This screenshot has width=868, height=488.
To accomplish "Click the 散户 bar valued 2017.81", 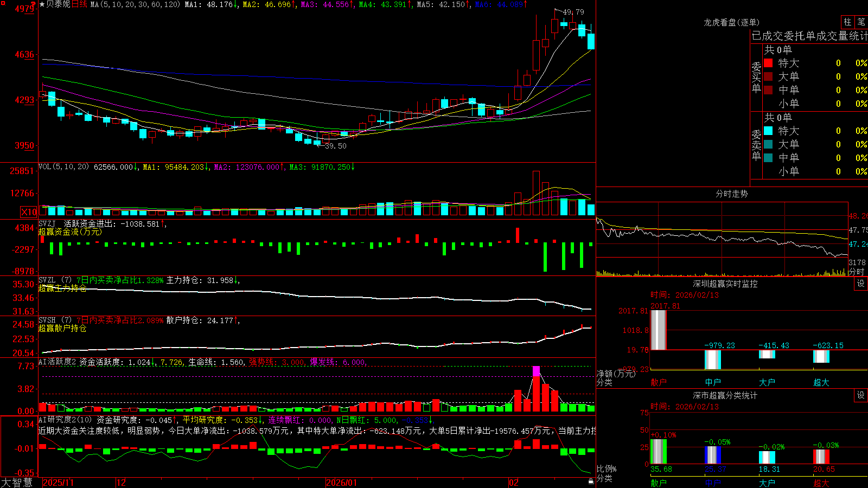I will point(658,330).
